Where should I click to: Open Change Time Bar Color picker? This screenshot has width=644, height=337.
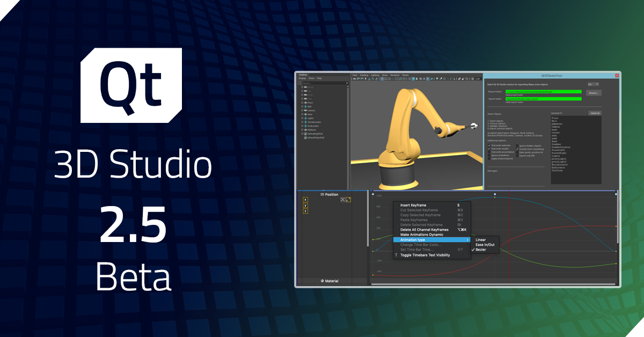click(420, 245)
